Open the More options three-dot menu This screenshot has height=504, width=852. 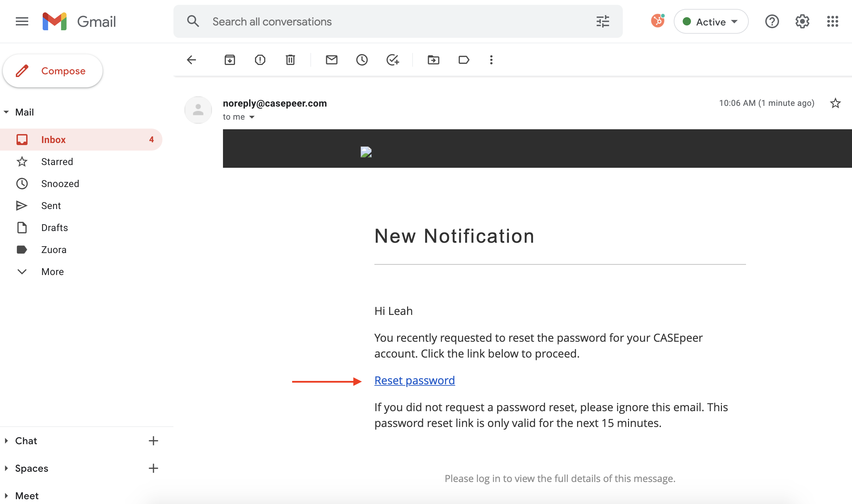(491, 60)
